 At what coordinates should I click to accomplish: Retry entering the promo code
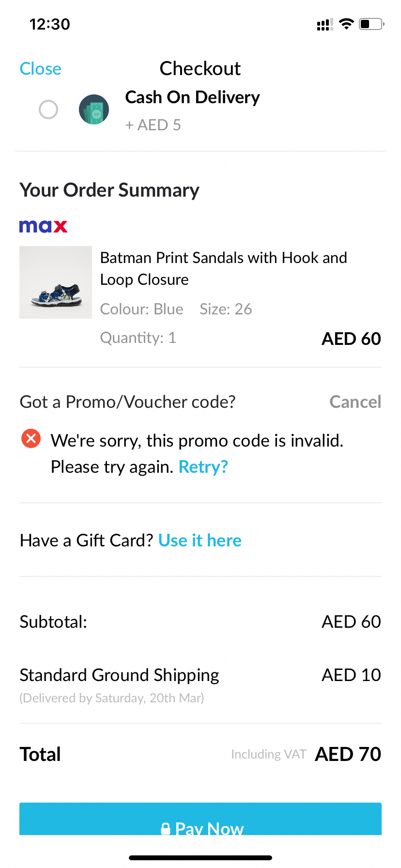click(203, 467)
